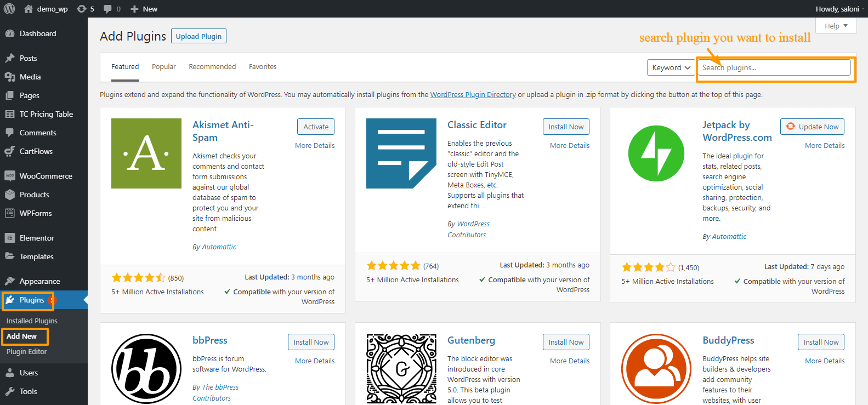
Task: Install the Gutenberg plugin
Action: pos(566,342)
